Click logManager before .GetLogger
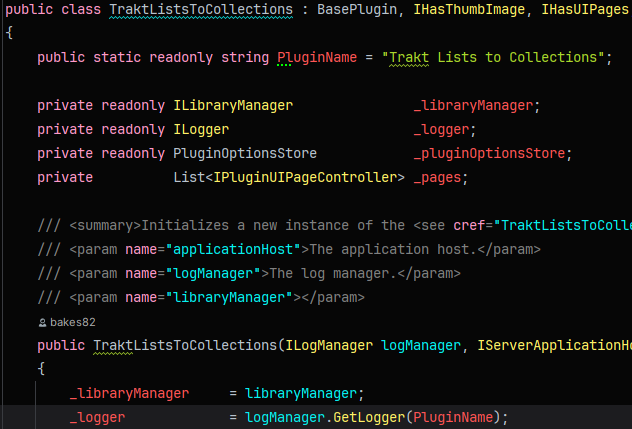 point(285,417)
